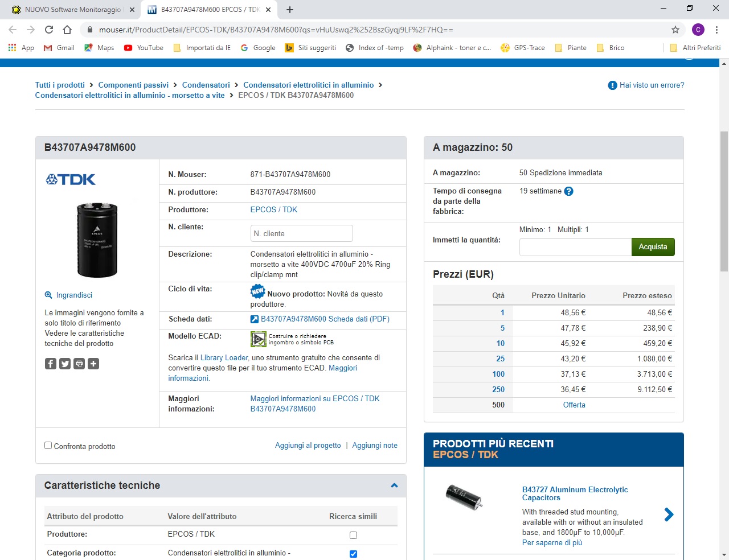Click the plus share icon

tap(93, 364)
